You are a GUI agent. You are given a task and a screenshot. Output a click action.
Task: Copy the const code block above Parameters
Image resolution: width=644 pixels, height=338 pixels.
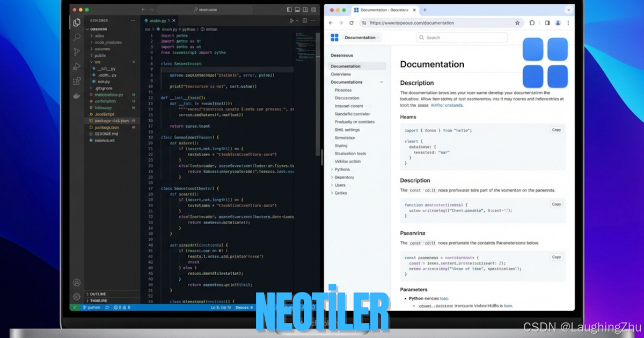pos(557,257)
